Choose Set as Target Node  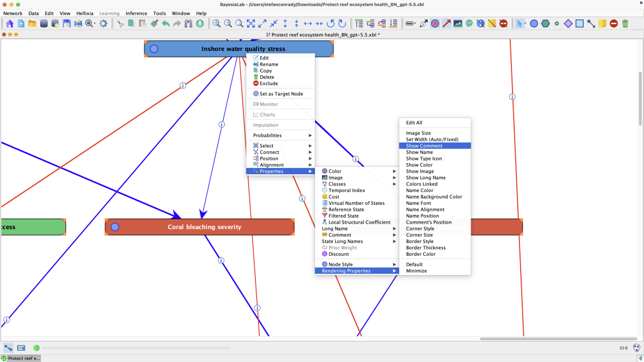[x=281, y=94]
